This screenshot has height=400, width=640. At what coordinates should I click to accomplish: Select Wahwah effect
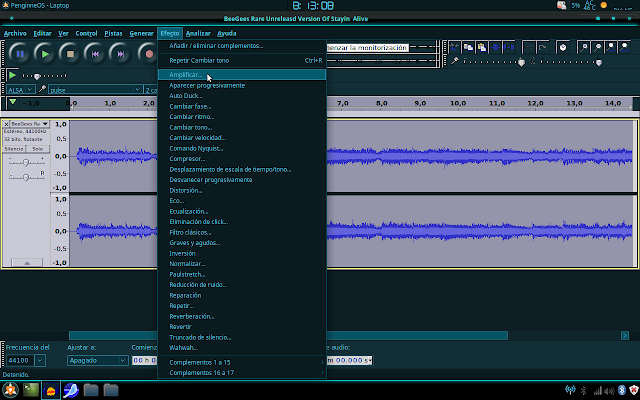coord(242,348)
